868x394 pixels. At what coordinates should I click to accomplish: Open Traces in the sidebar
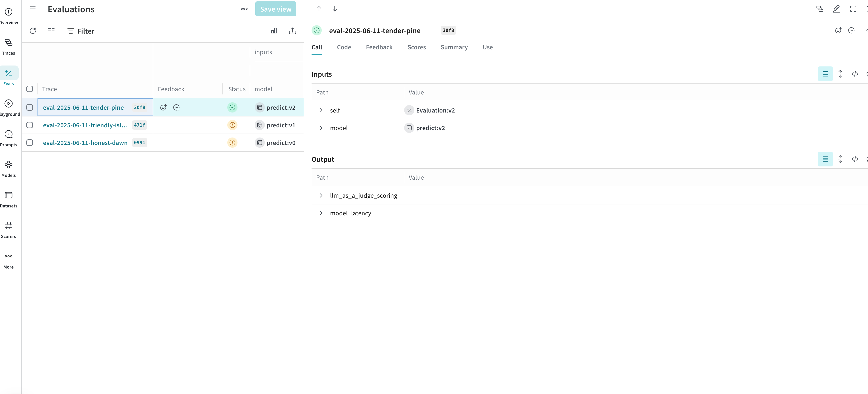tap(8, 47)
